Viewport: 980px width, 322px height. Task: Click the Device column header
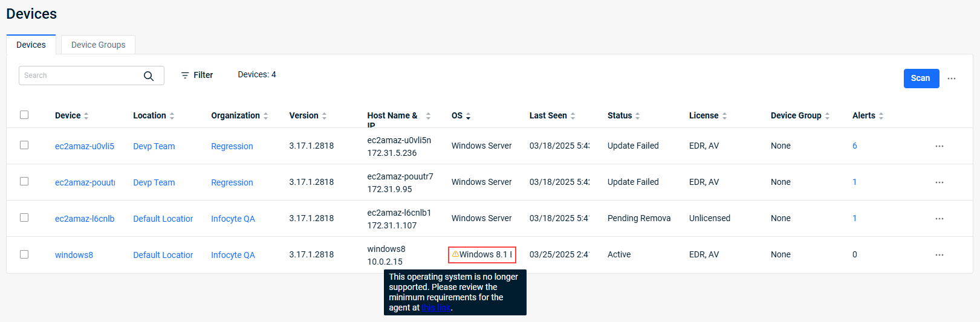coord(68,115)
